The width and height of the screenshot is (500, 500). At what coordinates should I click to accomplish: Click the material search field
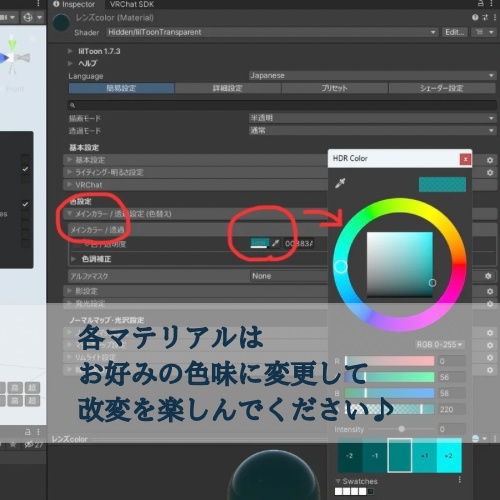tap(282, 105)
